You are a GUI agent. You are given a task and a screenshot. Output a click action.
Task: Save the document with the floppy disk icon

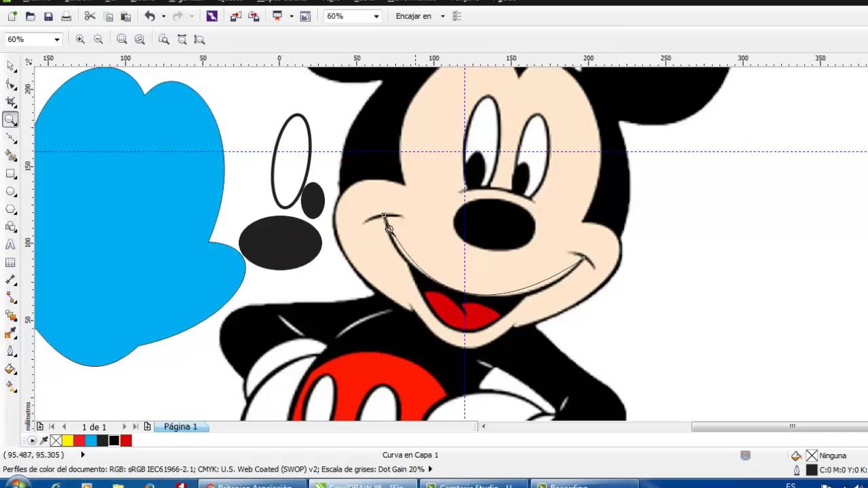coord(48,16)
